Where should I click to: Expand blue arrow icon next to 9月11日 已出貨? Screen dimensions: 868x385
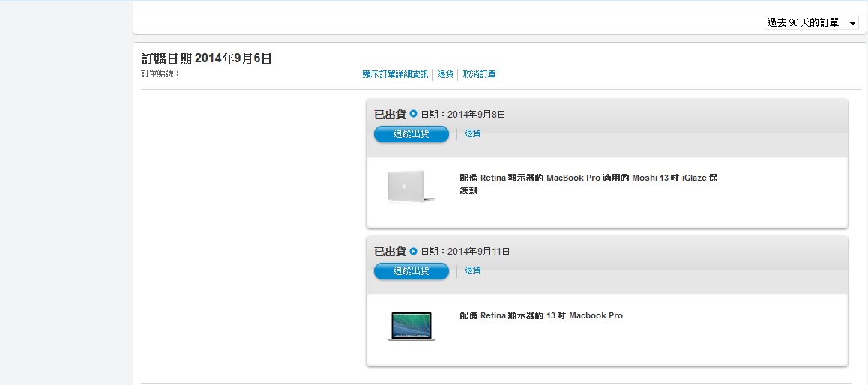tap(414, 251)
